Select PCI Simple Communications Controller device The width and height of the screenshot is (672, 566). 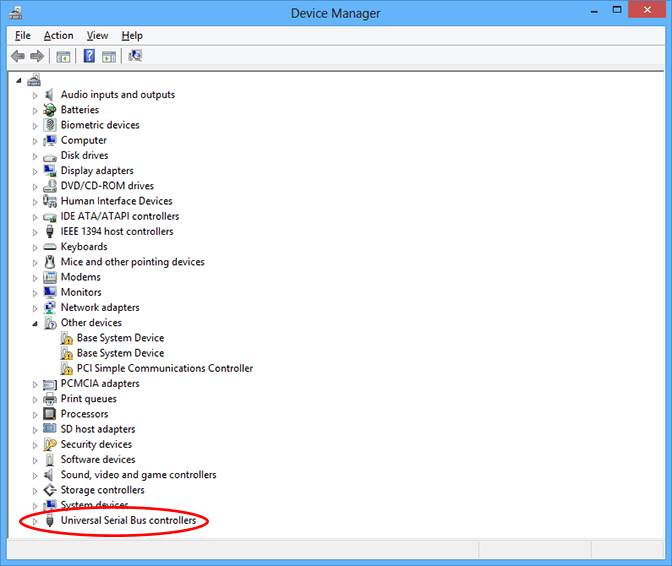(x=164, y=368)
